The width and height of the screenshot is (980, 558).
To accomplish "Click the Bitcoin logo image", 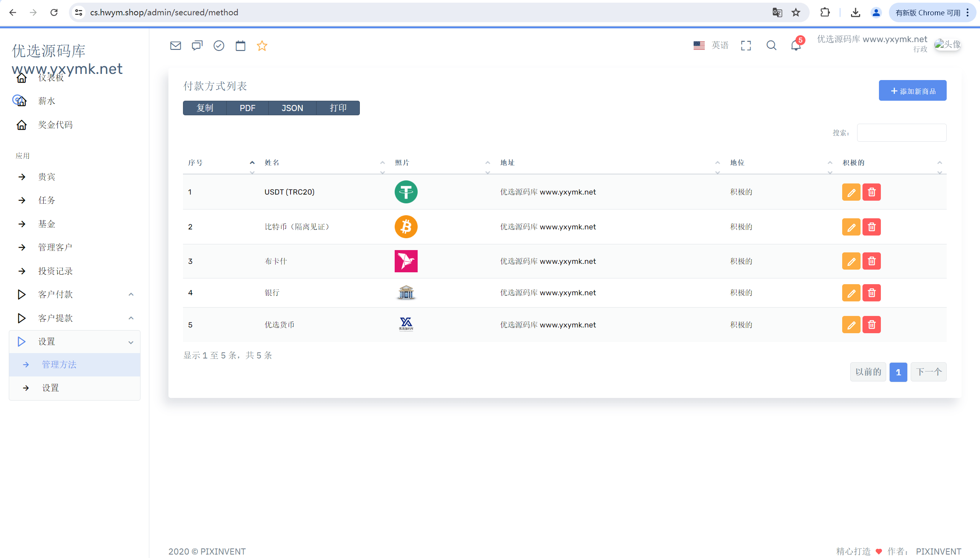I will point(406,227).
